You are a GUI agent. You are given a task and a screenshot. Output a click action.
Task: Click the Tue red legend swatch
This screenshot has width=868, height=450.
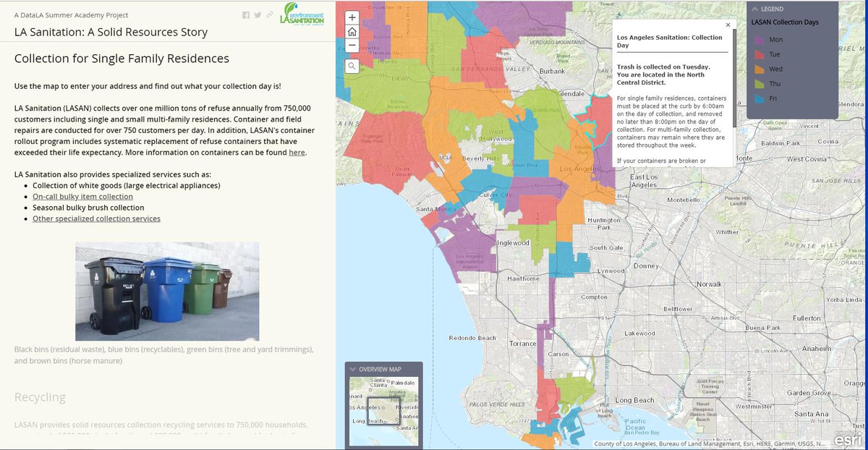click(x=759, y=54)
